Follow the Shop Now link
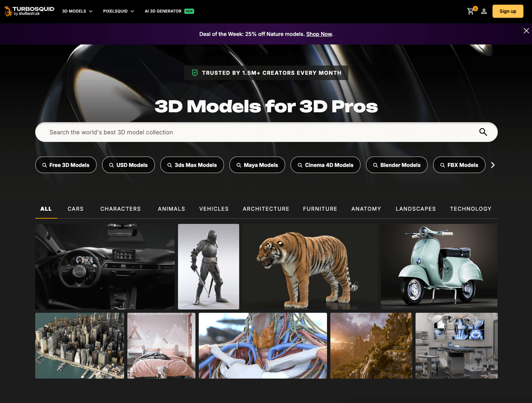The height and width of the screenshot is (403, 532). tap(319, 34)
